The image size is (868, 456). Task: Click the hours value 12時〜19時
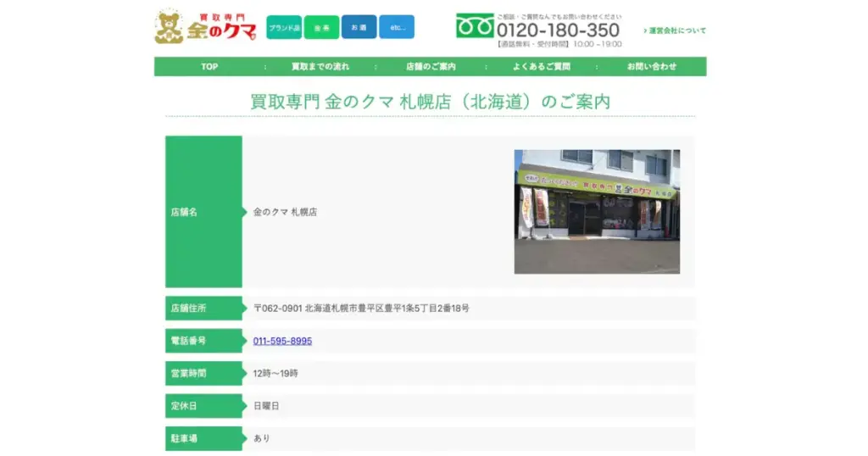click(x=275, y=374)
